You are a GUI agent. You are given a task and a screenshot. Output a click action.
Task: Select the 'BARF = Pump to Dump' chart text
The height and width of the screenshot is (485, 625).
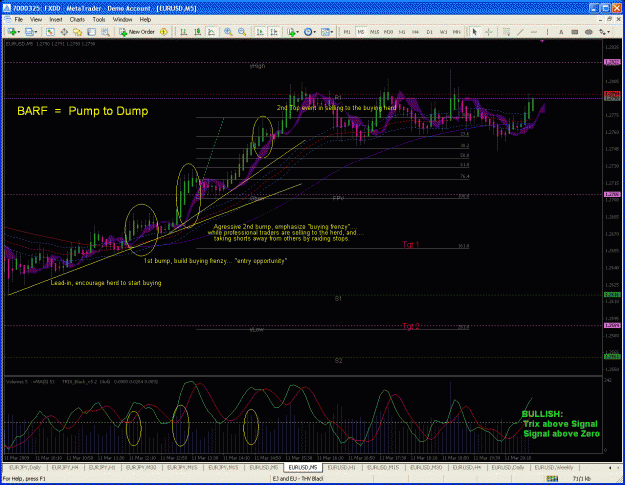point(83,111)
